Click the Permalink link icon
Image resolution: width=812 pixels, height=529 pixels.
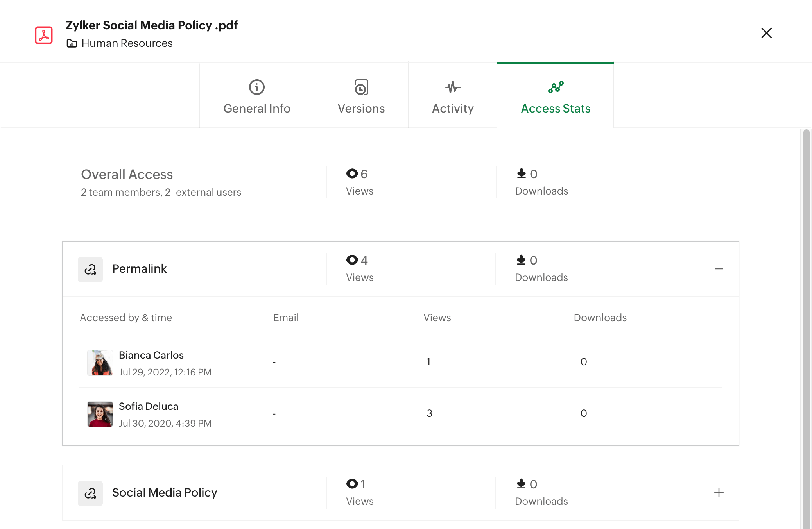[x=90, y=269]
